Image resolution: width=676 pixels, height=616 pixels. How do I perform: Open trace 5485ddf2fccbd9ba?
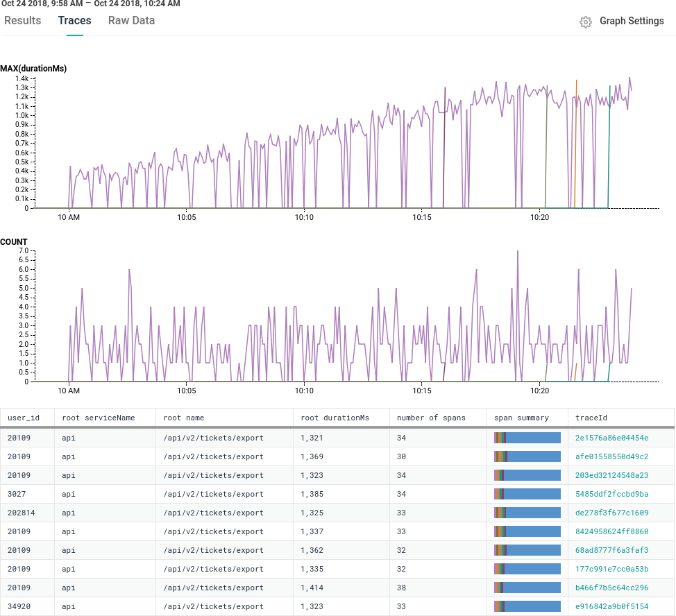tap(611, 494)
